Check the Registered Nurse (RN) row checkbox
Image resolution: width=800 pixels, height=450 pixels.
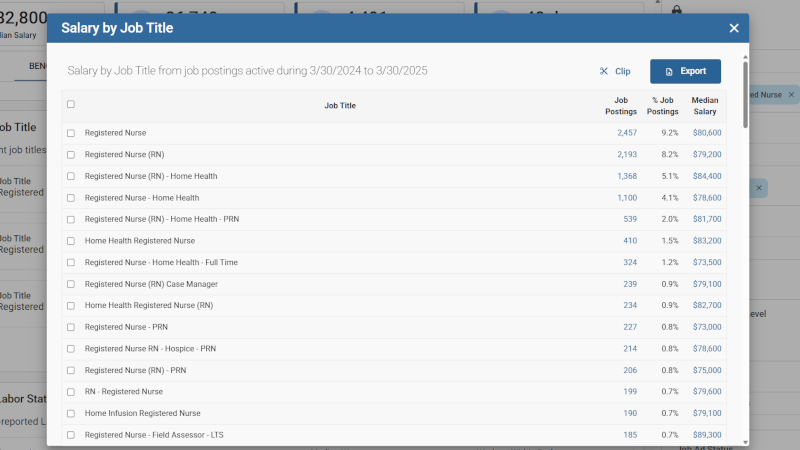[71, 155]
